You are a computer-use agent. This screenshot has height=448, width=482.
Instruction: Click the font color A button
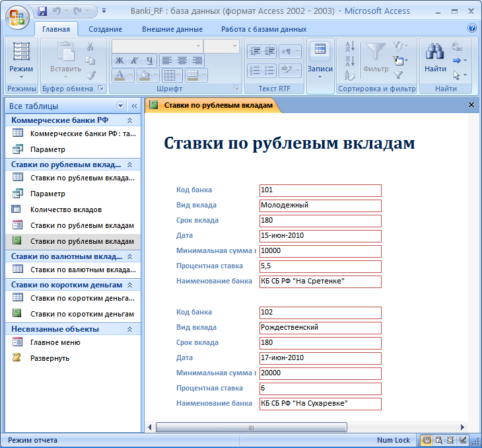[x=120, y=75]
